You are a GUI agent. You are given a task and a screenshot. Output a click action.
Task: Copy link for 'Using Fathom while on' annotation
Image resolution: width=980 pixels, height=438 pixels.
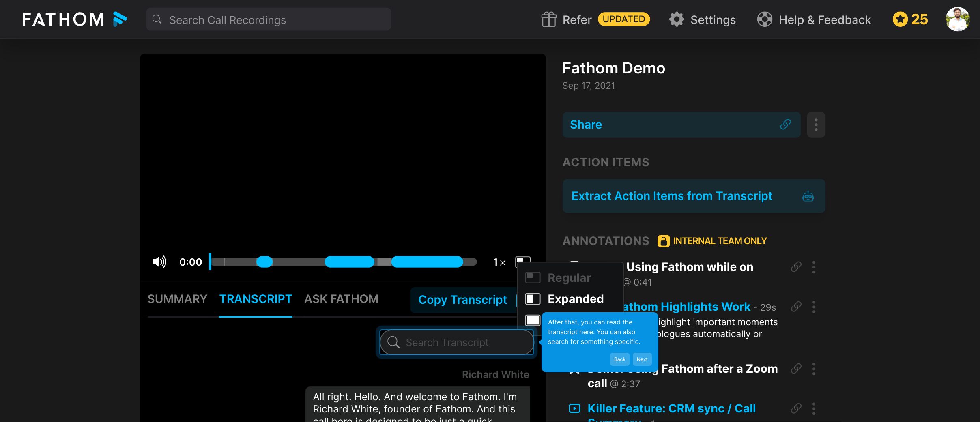click(x=796, y=267)
